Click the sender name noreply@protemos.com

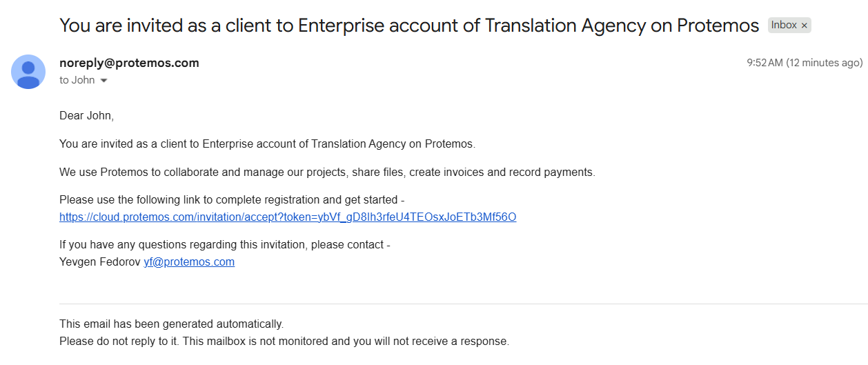129,63
